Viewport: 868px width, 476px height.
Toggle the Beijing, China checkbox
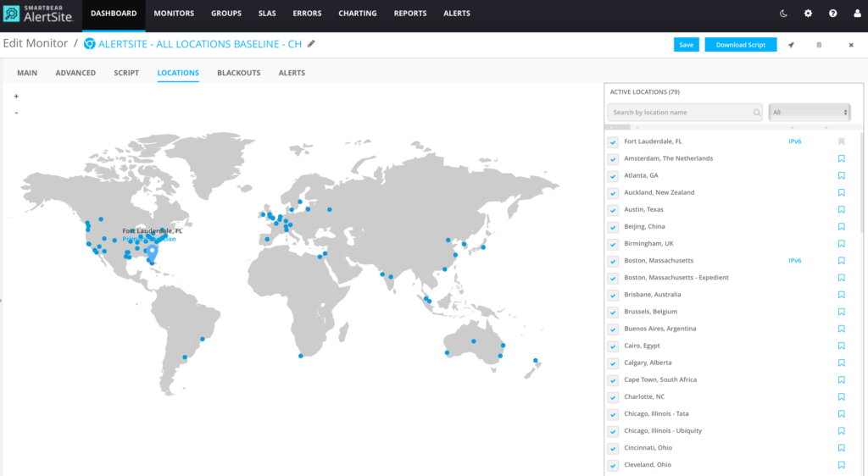click(x=613, y=227)
